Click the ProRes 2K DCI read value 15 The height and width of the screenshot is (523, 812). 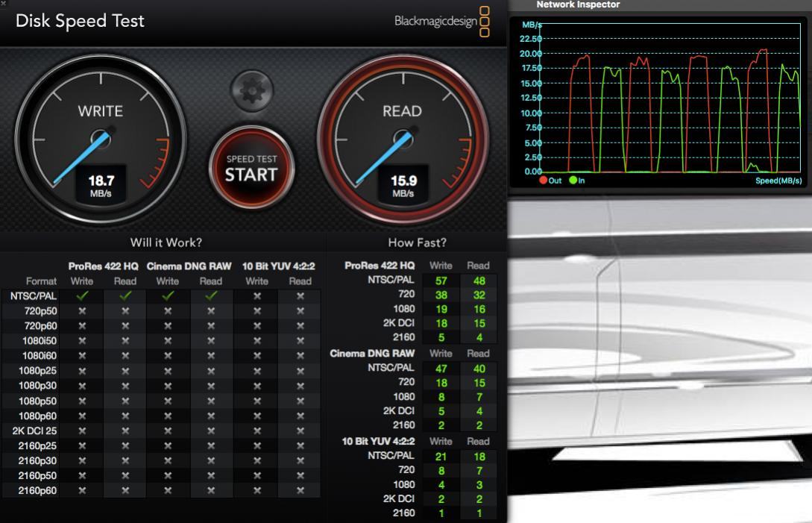click(x=479, y=324)
